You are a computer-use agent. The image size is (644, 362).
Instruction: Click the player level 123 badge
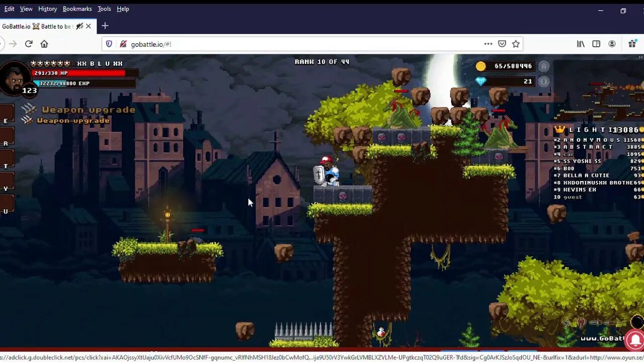tap(30, 90)
